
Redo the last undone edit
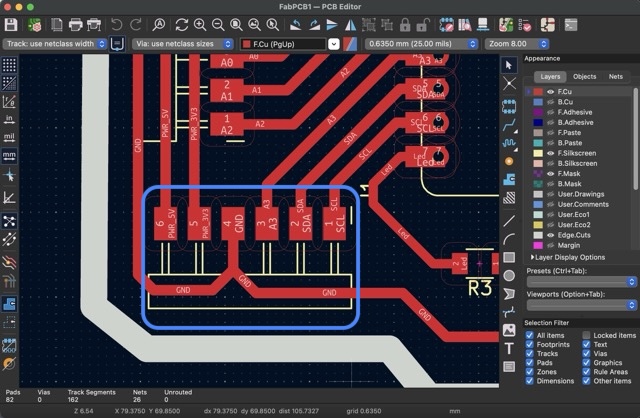[x=136, y=25]
